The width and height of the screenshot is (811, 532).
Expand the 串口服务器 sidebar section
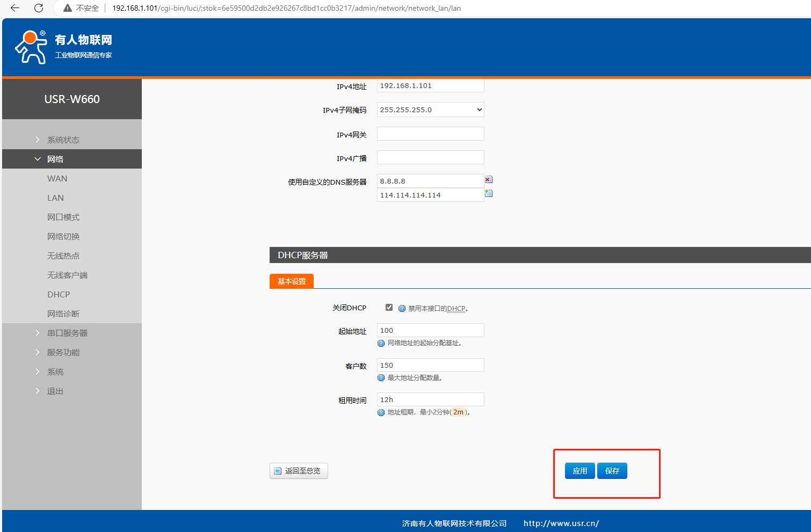67,333
